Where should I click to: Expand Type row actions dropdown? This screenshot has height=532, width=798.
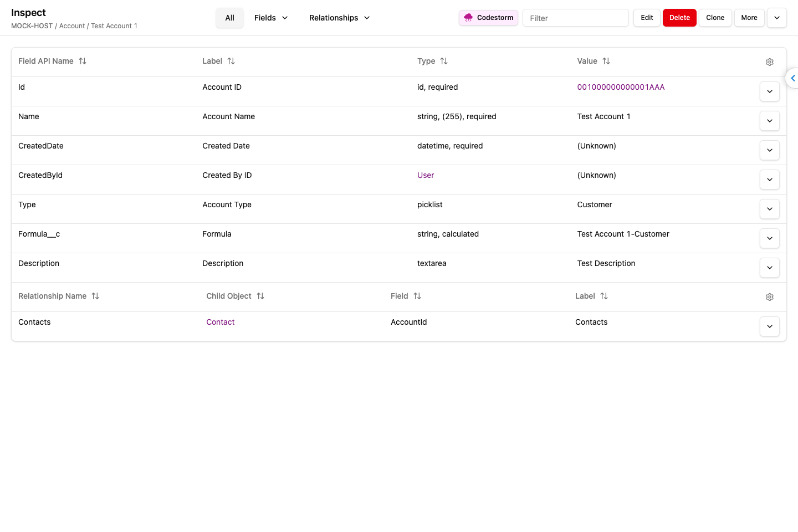point(770,209)
